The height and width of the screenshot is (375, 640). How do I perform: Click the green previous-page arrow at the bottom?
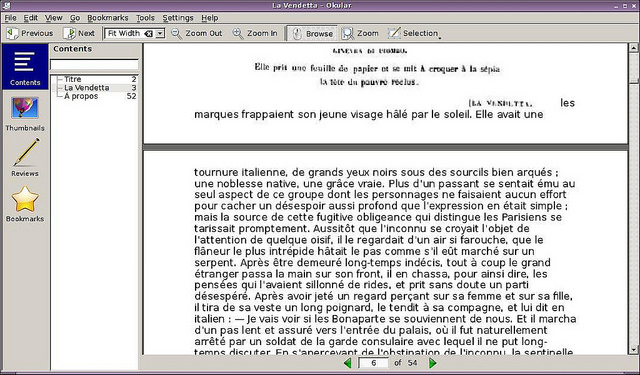pyautogui.click(x=347, y=363)
